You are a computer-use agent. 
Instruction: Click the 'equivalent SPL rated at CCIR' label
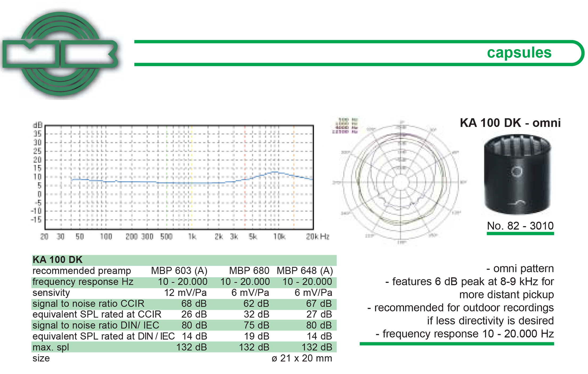tap(97, 314)
